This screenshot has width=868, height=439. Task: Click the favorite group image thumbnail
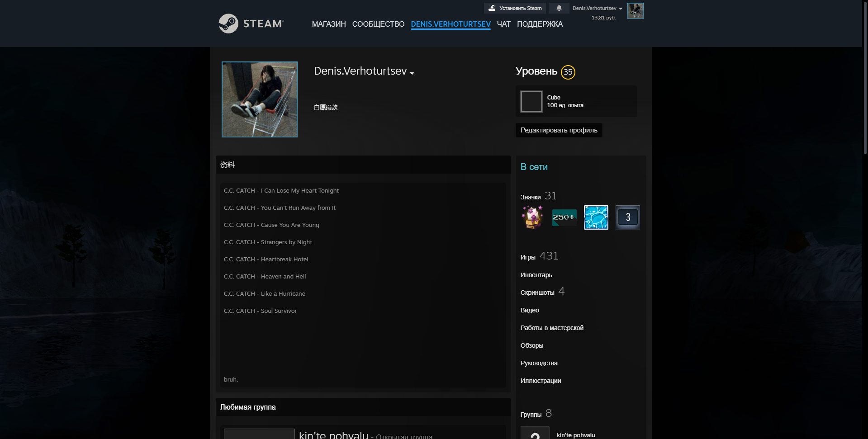(259, 434)
